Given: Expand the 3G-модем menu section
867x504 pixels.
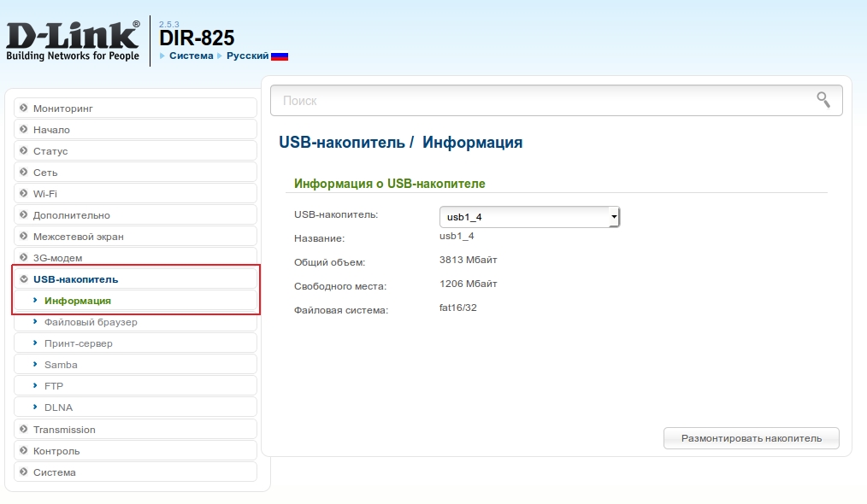Looking at the screenshot, I should pyautogui.click(x=58, y=258).
